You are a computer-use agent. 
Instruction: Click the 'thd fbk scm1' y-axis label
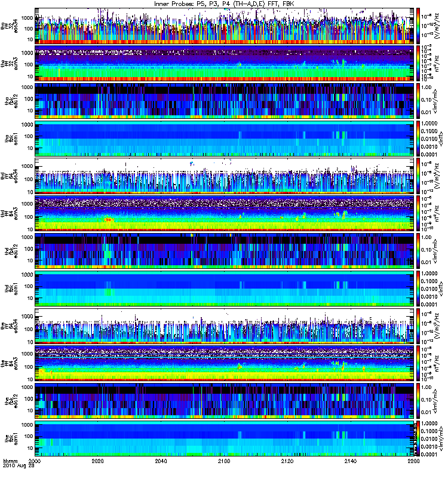tap(11, 289)
